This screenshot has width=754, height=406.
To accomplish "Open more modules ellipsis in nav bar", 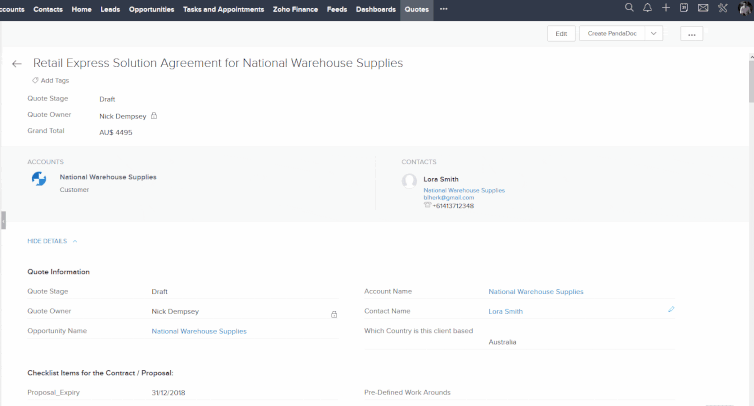I will coord(443,9).
